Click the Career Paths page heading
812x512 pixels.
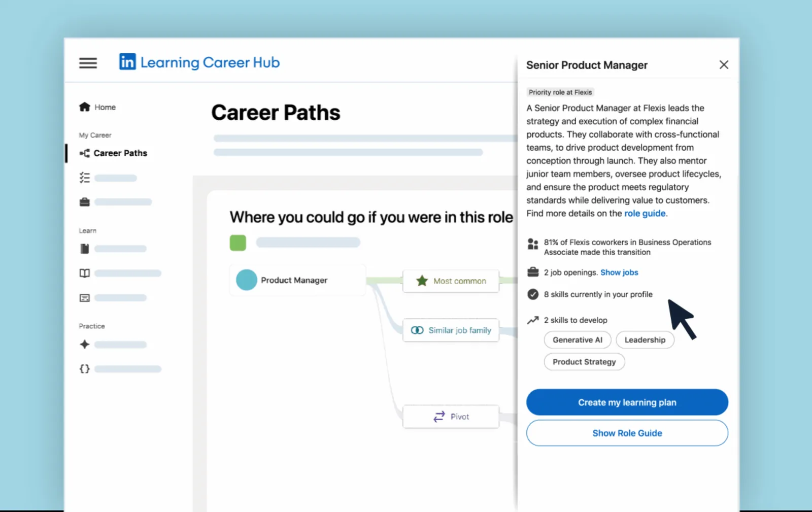pyautogui.click(x=276, y=113)
